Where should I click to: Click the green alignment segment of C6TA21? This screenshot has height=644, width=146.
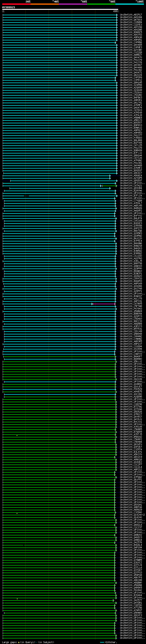[x=109, y=186]
